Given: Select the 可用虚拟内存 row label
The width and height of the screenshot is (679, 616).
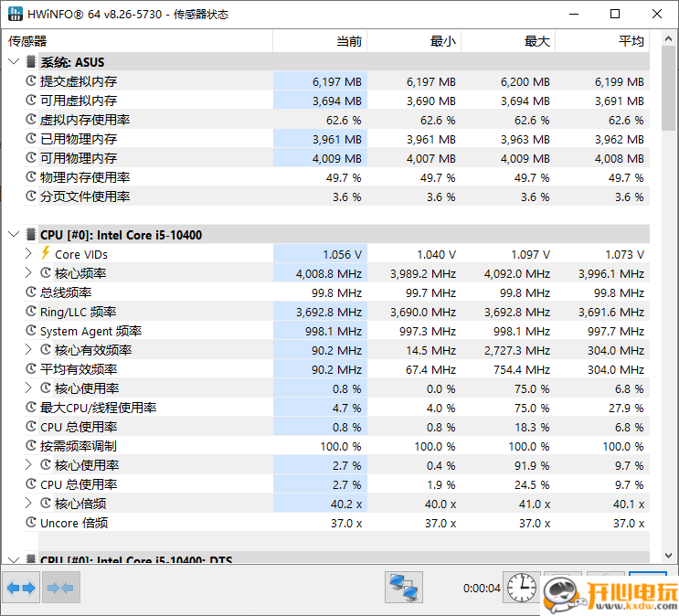Looking at the screenshot, I should pyautogui.click(x=79, y=101).
